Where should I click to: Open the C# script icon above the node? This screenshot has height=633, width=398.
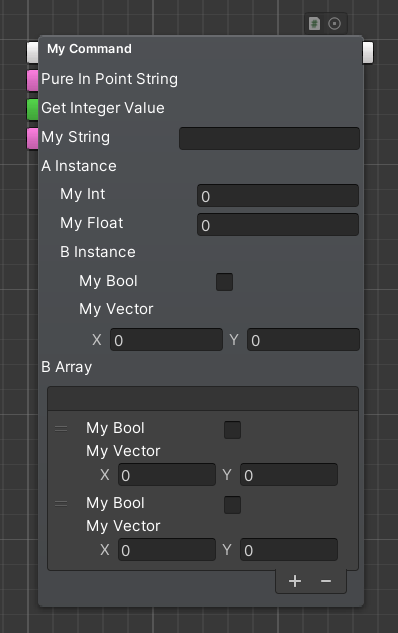pyautogui.click(x=314, y=24)
